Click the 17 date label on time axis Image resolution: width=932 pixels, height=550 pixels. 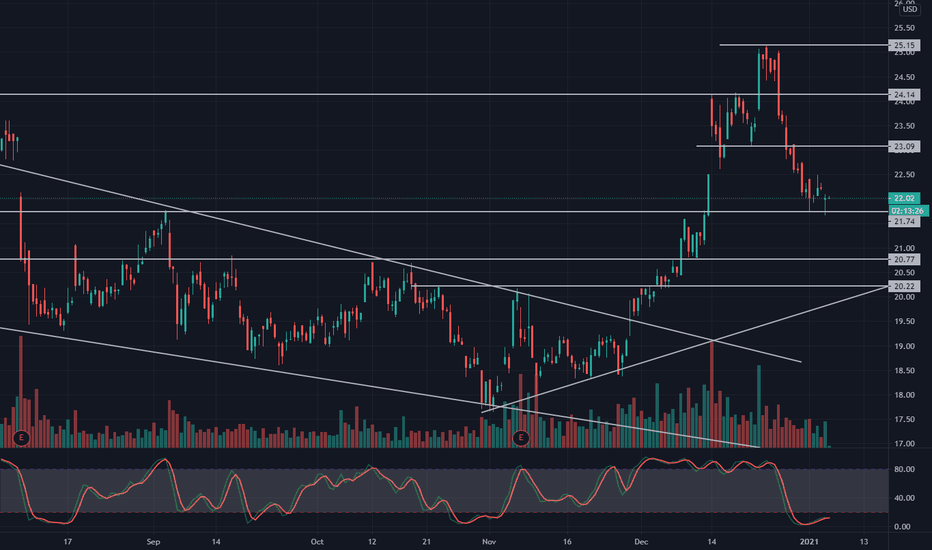pyautogui.click(x=68, y=542)
